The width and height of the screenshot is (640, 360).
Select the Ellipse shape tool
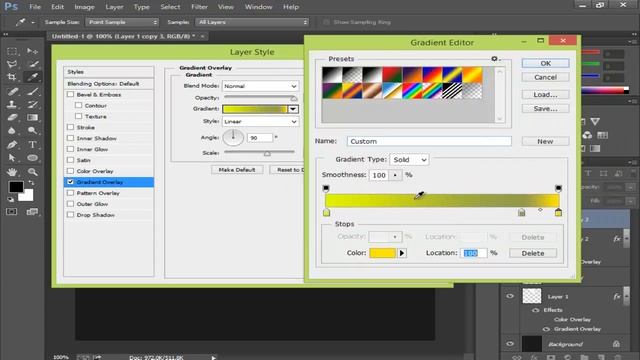(32, 158)
